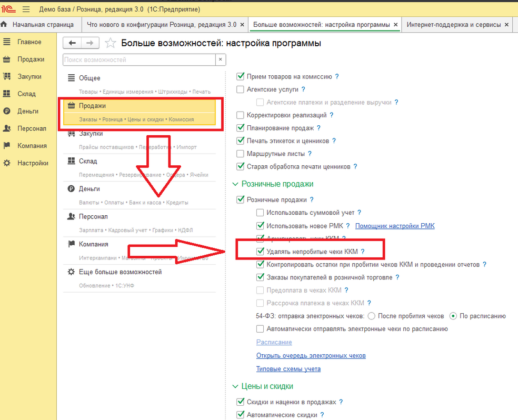Image resolution: width=518 pixels, height=420 pixels.
Task: Open the 1C main menu hamburger icon
Action: (x=26, y=9)
